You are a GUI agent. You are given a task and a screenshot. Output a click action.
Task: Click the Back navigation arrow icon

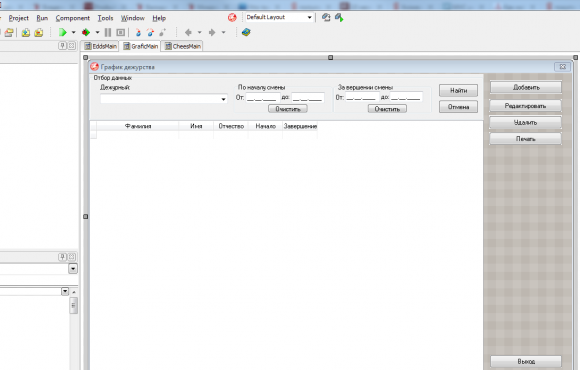point(188,33)
